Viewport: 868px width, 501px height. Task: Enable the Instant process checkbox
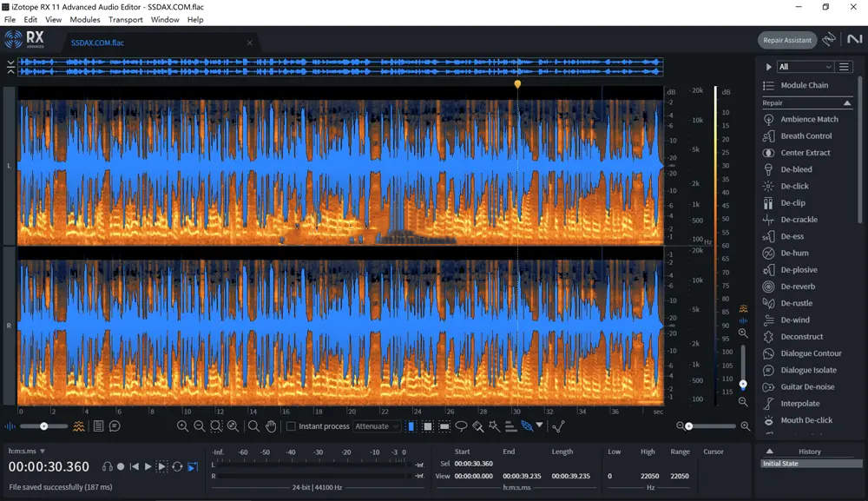pos(291,426)
